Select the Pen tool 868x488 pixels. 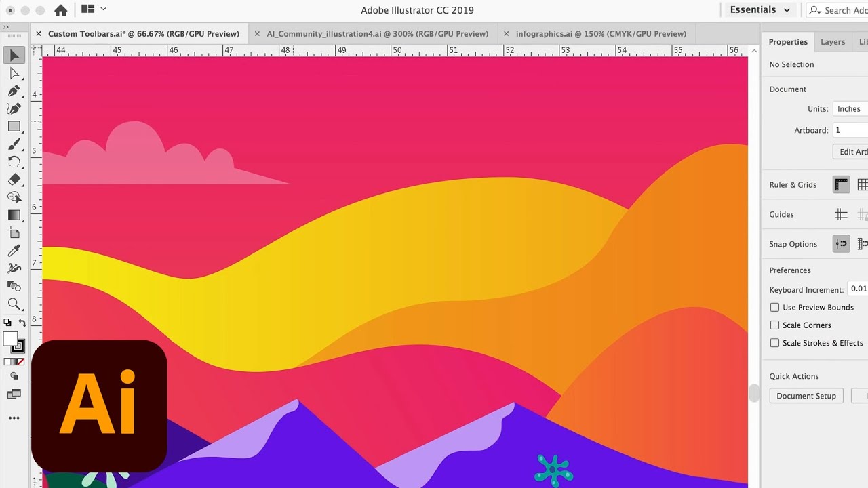[14, 91]
